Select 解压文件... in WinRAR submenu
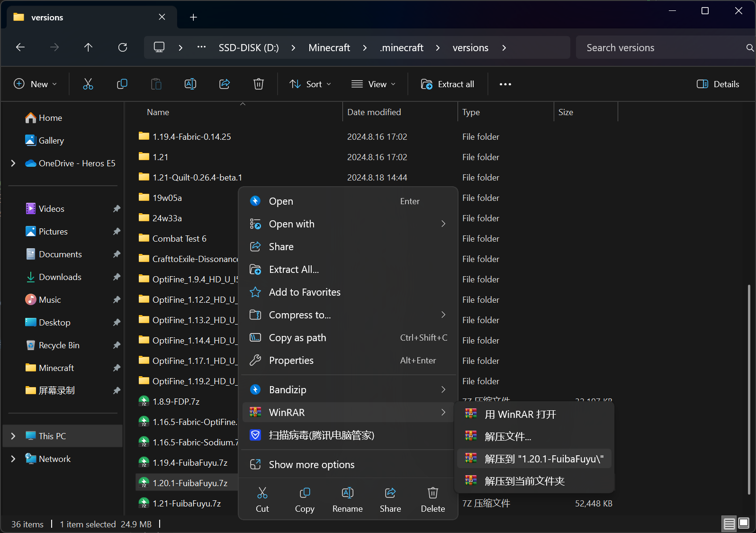 click(534, 437)
